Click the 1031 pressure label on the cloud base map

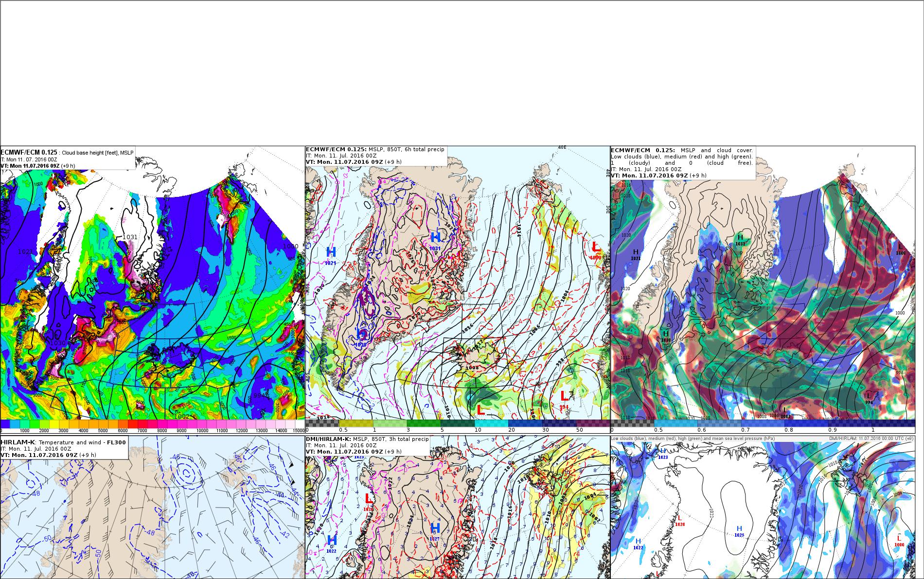[x=130, y=237]
